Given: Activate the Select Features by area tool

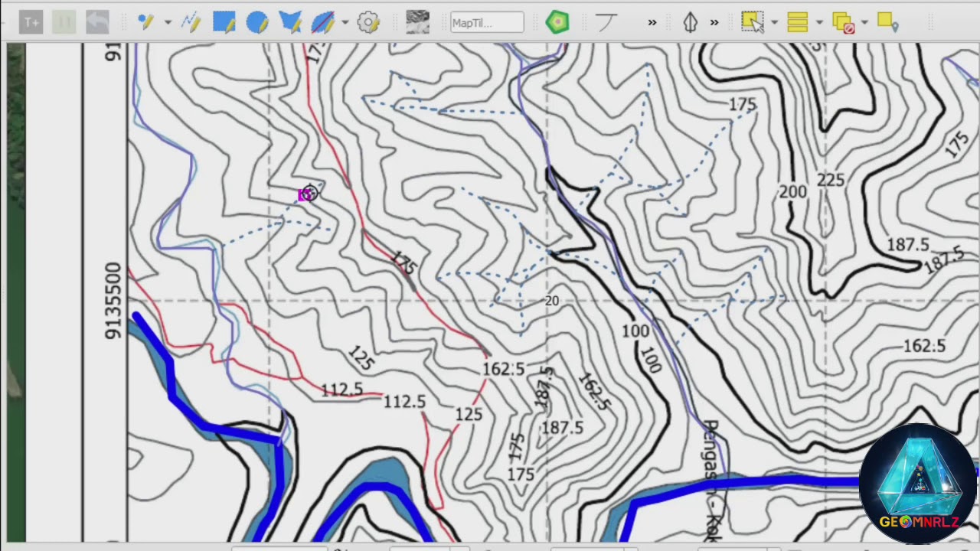Looking at the screenshot, I should (753, 23).
